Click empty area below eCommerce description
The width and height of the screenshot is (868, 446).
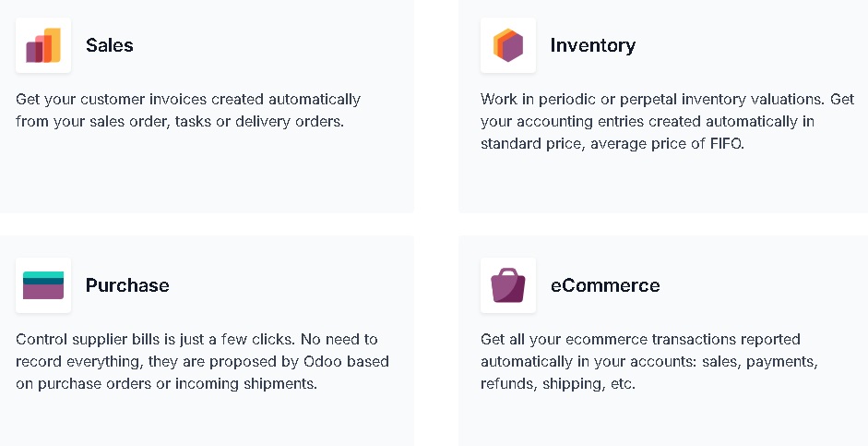pyautogui.click(x=664, y=419)
